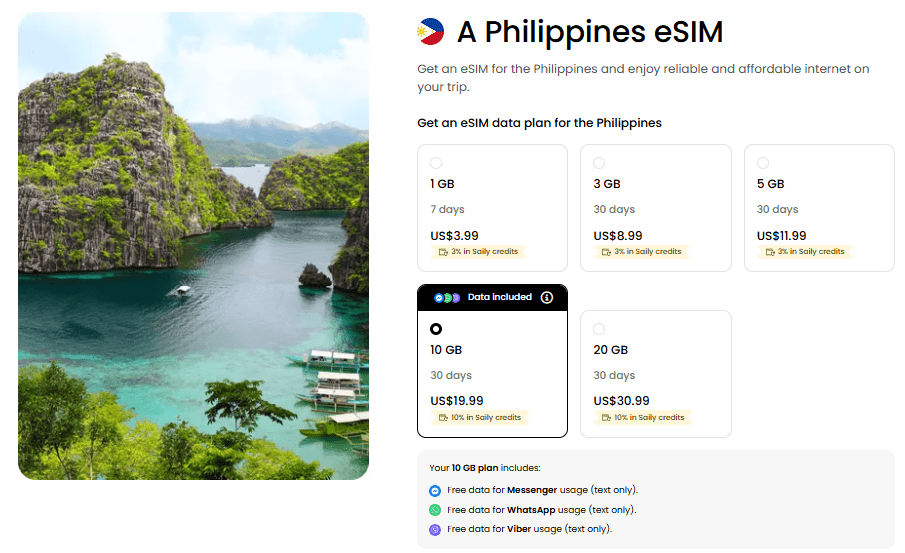Screen dimensions: 905x553
Task: Click the WhatsApp icon in plan details
Action: click(435, 510)
